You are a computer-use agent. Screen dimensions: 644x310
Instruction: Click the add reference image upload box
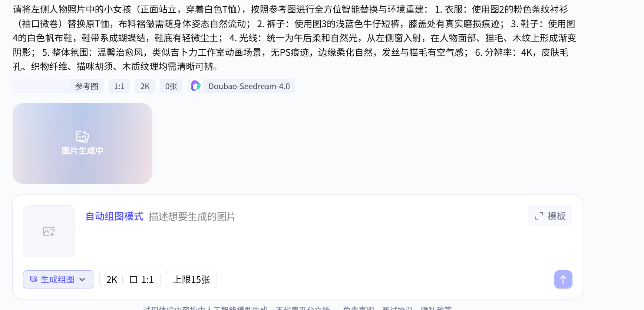49,231
